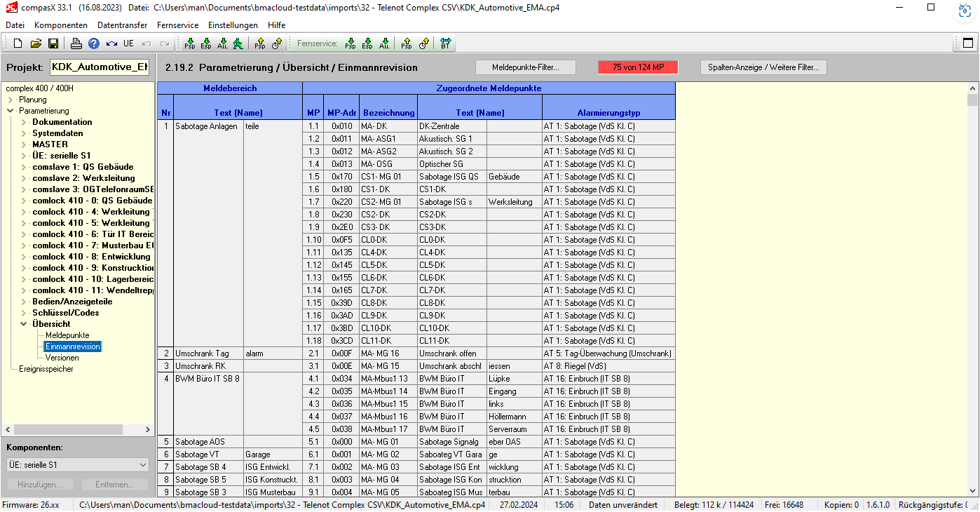Expand the Dokumentation tree node

23,122
